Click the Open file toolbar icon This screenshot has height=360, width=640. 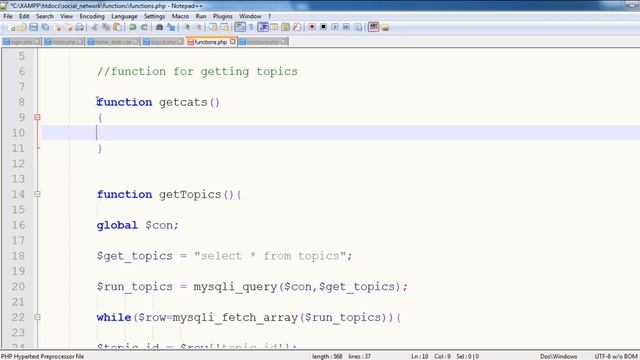(x=22, y=27)
